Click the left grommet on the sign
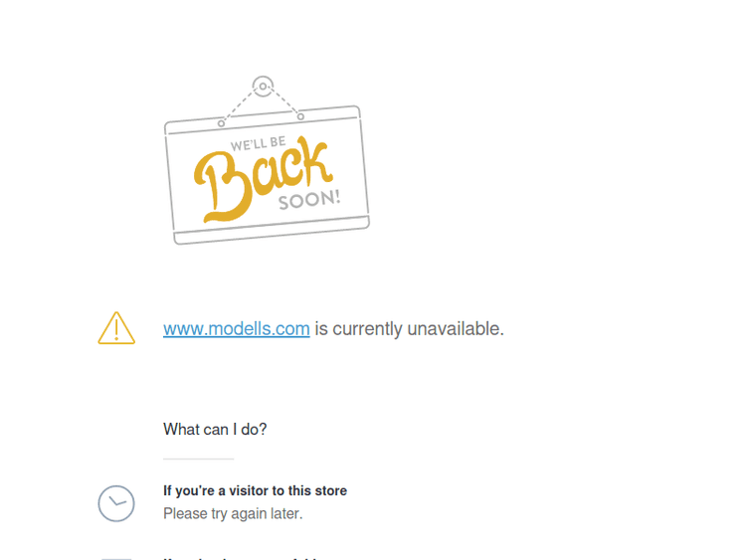This screenshot has height=560, width=746. [221, 123]
